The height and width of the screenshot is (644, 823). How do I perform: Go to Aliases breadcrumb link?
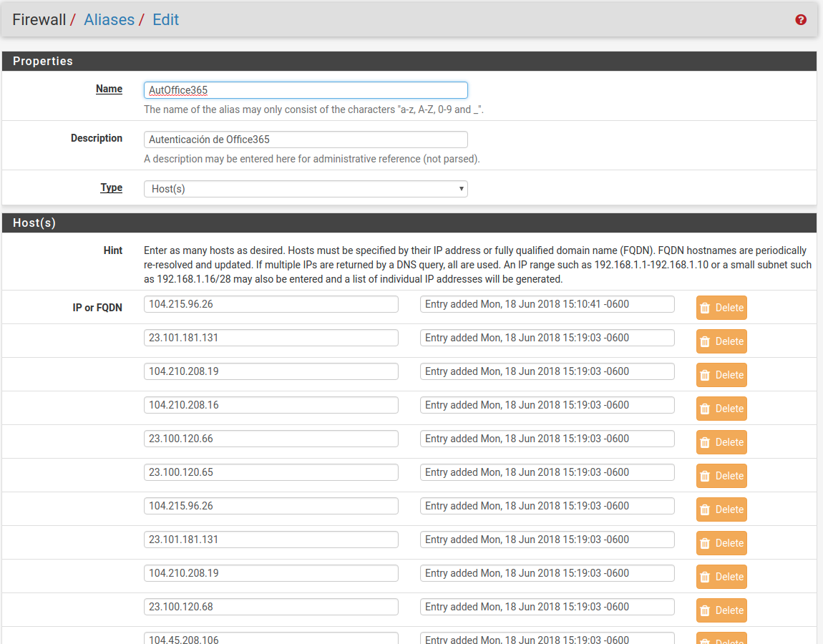109,20
